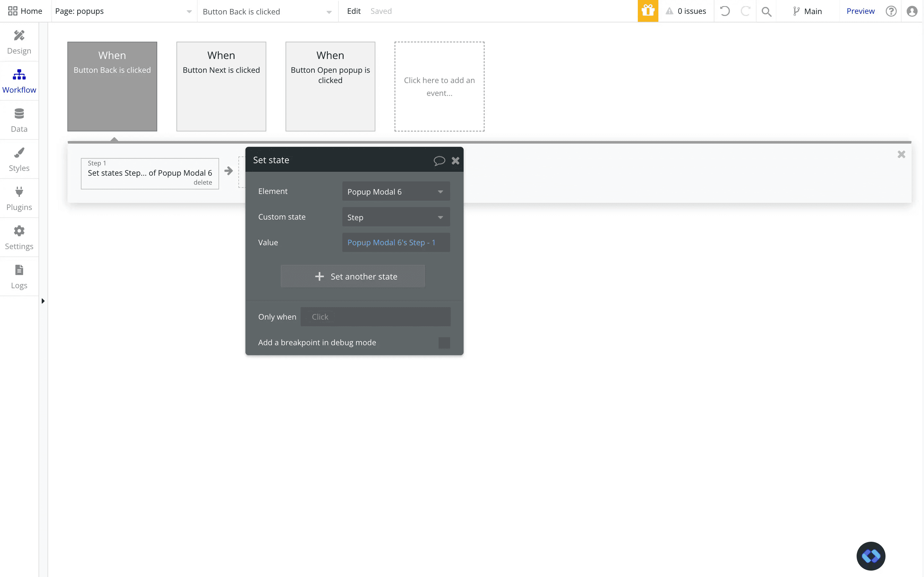
Task: Delete Step 1 via delete link
Action: (202, 182)
